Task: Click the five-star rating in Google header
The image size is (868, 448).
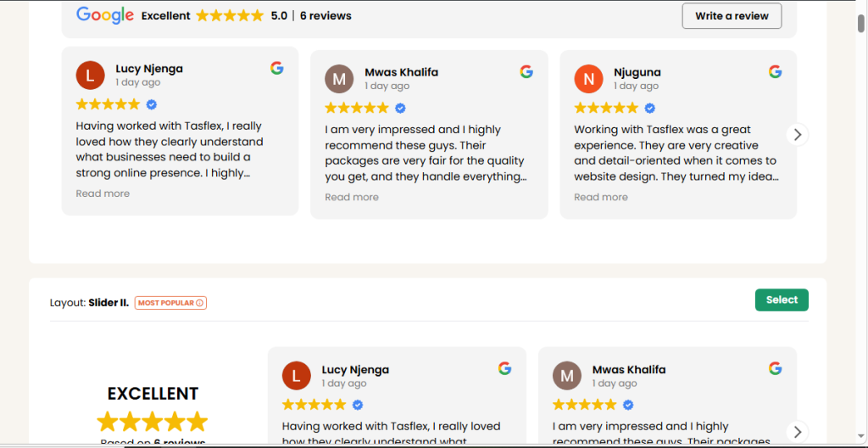Action: (230, 15)
